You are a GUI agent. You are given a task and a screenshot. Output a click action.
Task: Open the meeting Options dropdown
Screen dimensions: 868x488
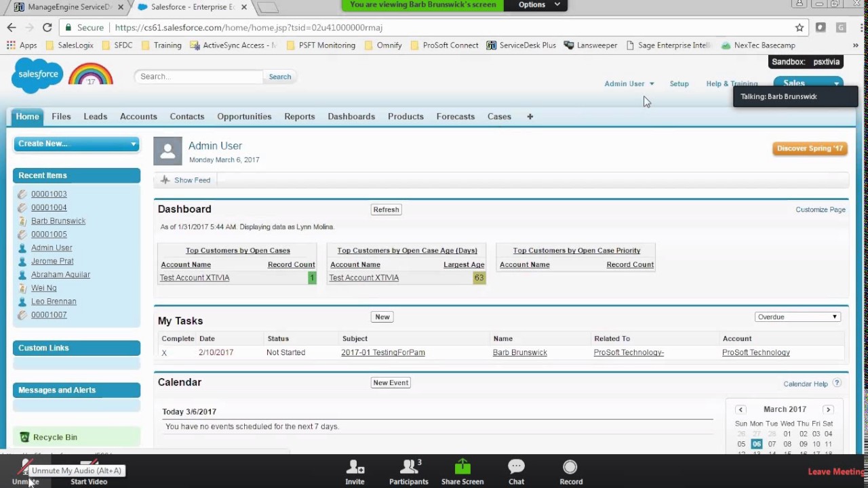pos(540,5)
